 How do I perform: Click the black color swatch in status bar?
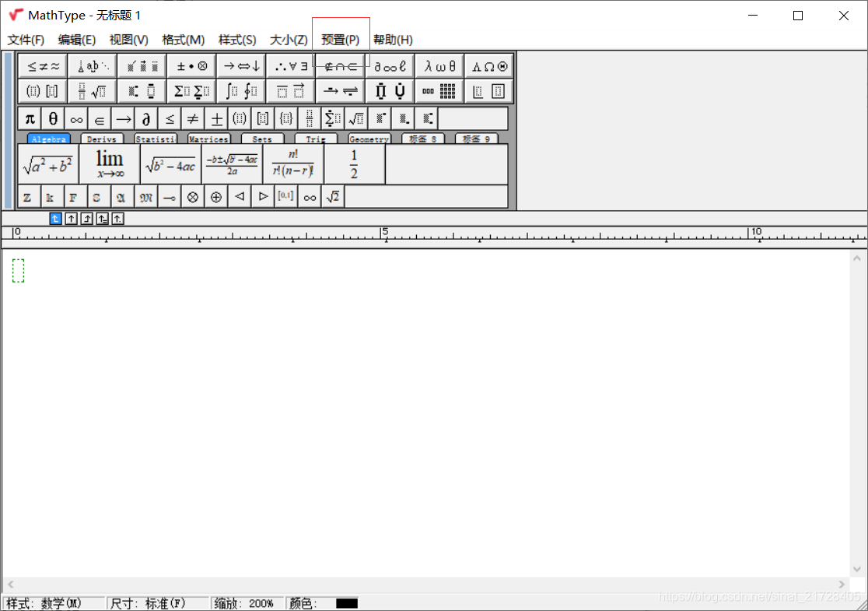pos(347,603)
